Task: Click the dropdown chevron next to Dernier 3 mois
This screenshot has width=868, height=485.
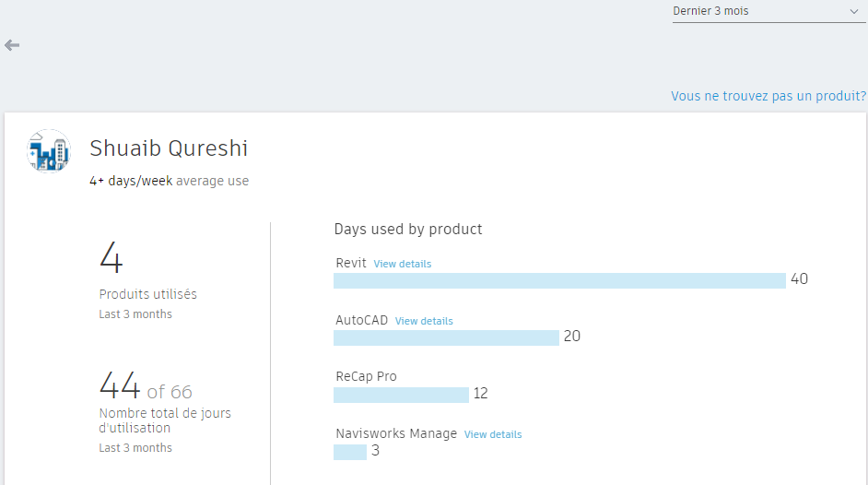Action: click(853, 12)
